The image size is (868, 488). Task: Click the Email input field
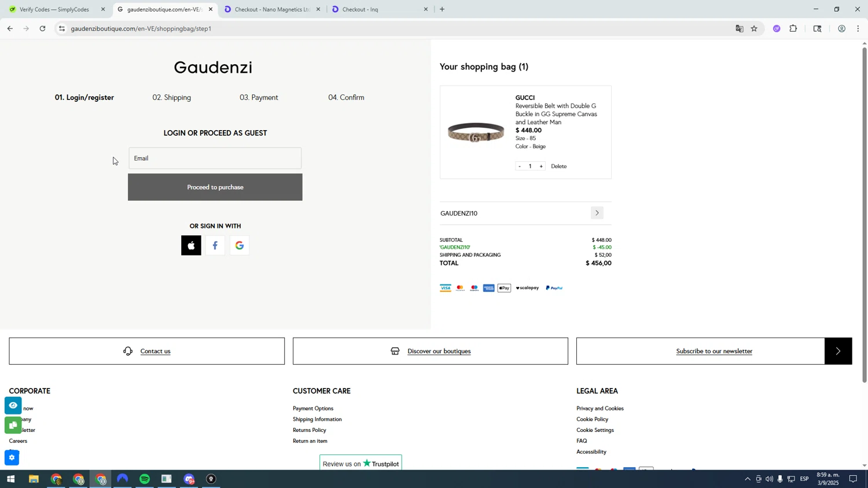pos(215,158)
